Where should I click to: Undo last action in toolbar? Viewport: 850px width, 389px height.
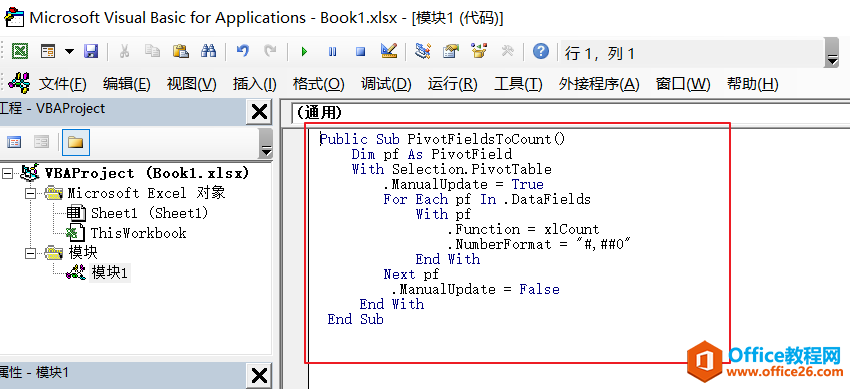(242, 51)
